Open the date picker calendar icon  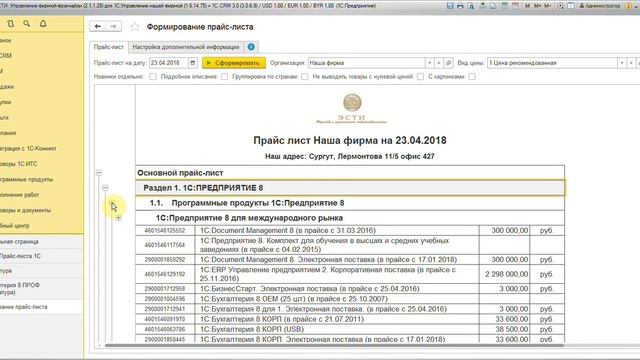pyautogui.click(x=193, y=63)
